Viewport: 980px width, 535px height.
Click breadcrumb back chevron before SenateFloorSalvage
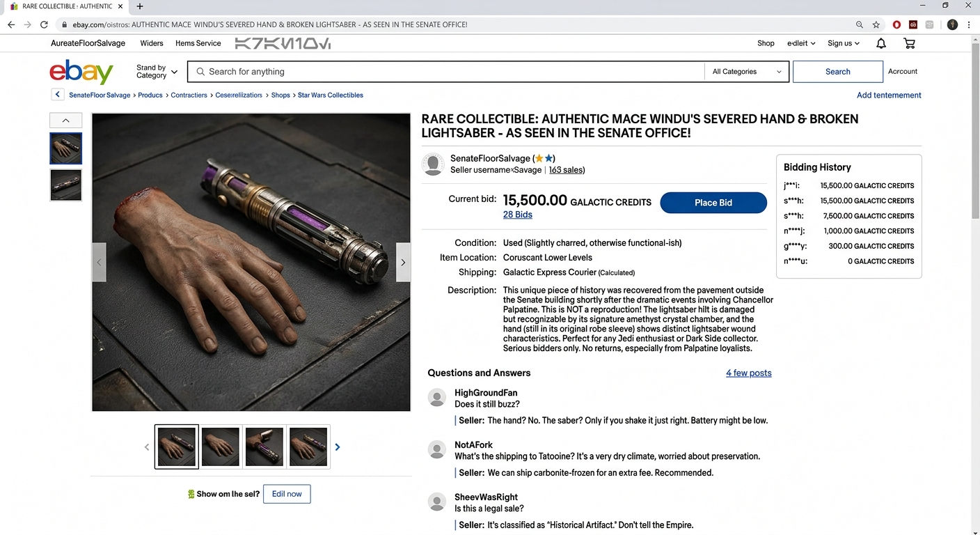[x=57, y=95]
